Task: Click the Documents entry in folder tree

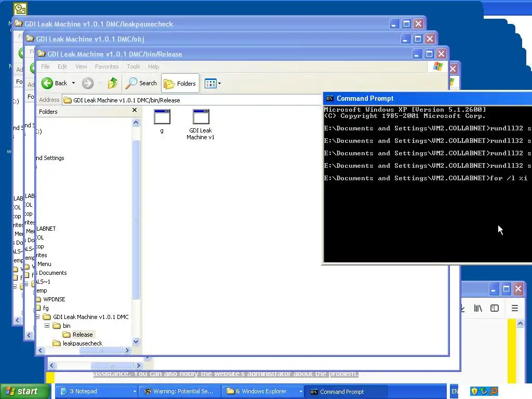Action: [52, 273]
